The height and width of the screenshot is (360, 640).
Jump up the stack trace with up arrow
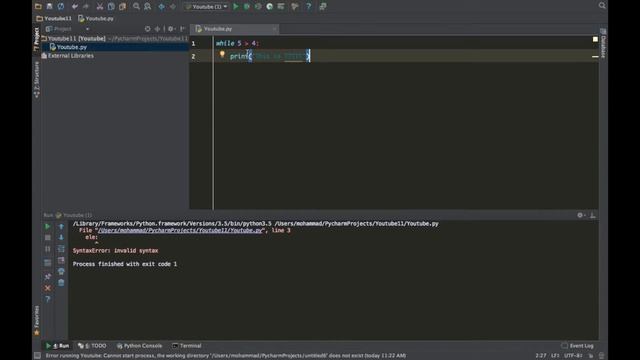61,226
